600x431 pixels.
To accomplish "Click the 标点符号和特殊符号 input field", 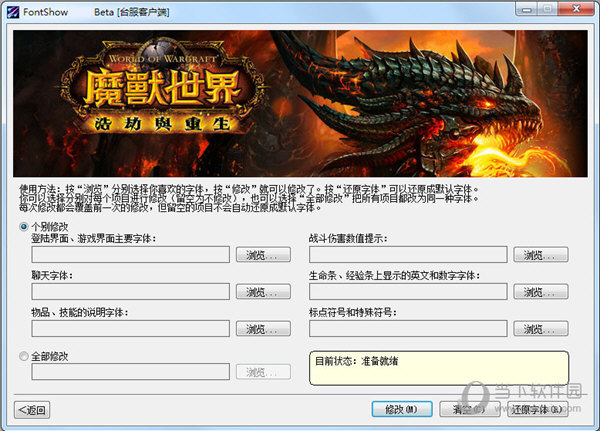I will (408, 328).
